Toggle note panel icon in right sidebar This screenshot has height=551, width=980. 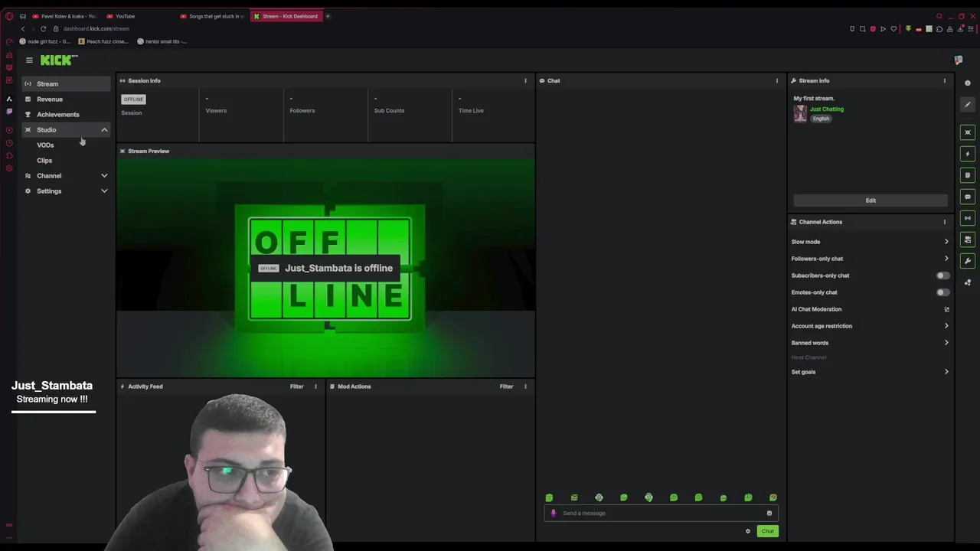(x=968, y=175)
